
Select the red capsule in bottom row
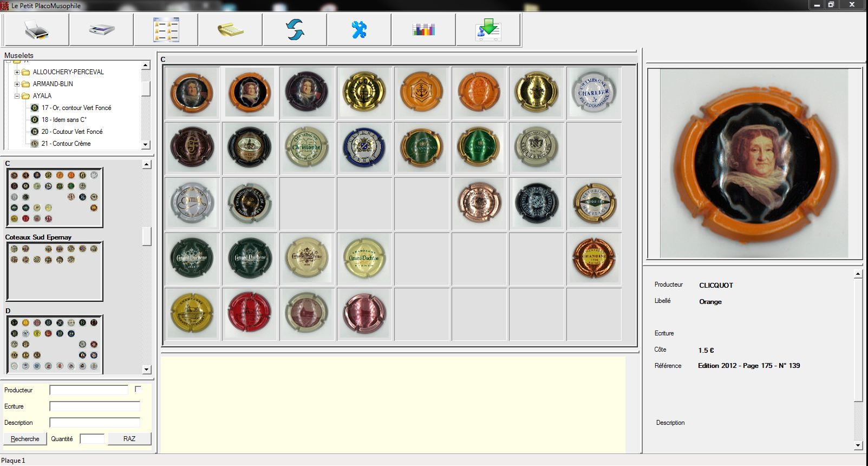coord(250,314)
